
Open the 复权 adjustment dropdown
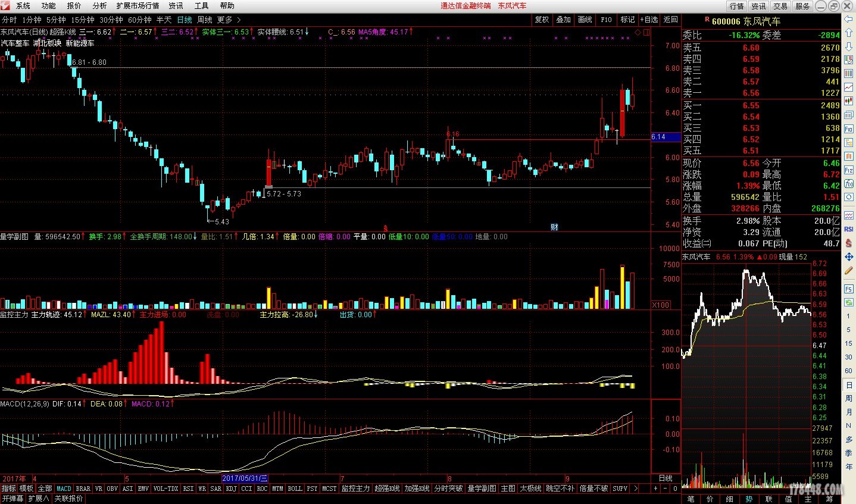pyautogui.click(x=542, y=20)
